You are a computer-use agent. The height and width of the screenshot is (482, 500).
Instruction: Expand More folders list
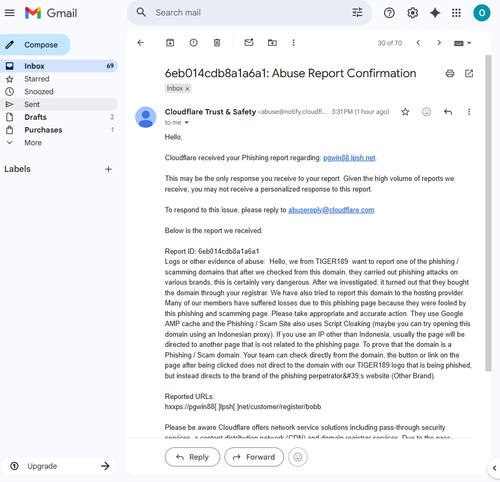(33, 143)
